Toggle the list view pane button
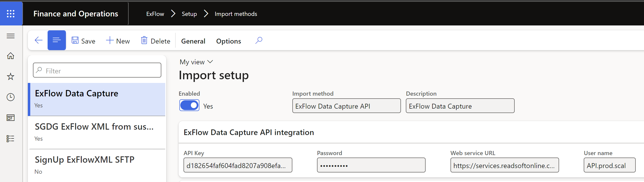 click(57, 40)
